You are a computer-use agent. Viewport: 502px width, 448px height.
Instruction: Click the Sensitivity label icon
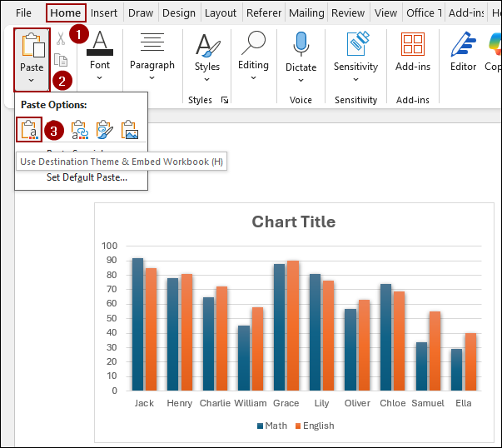pyautogui.click(x=356, y=44)
